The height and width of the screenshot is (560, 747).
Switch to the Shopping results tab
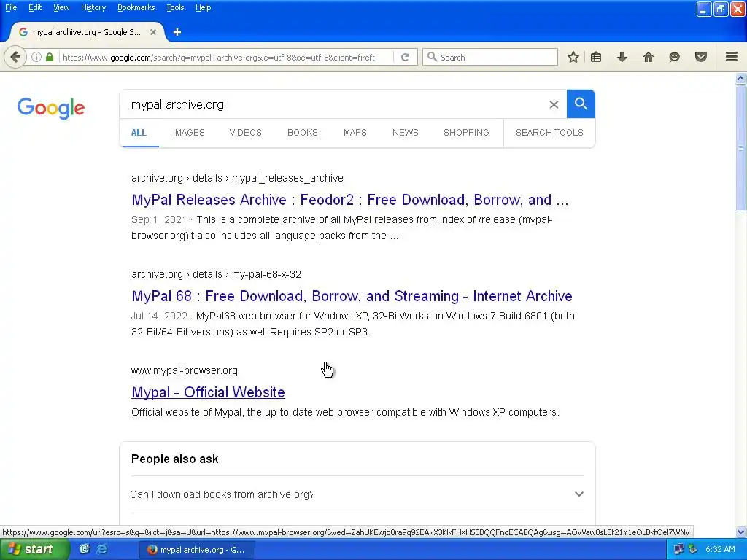[466, 133]
